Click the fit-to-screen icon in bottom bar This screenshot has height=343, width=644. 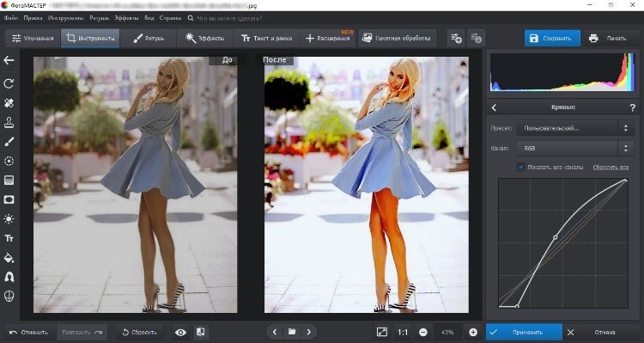pyautogui.click(x=381, y=332)
